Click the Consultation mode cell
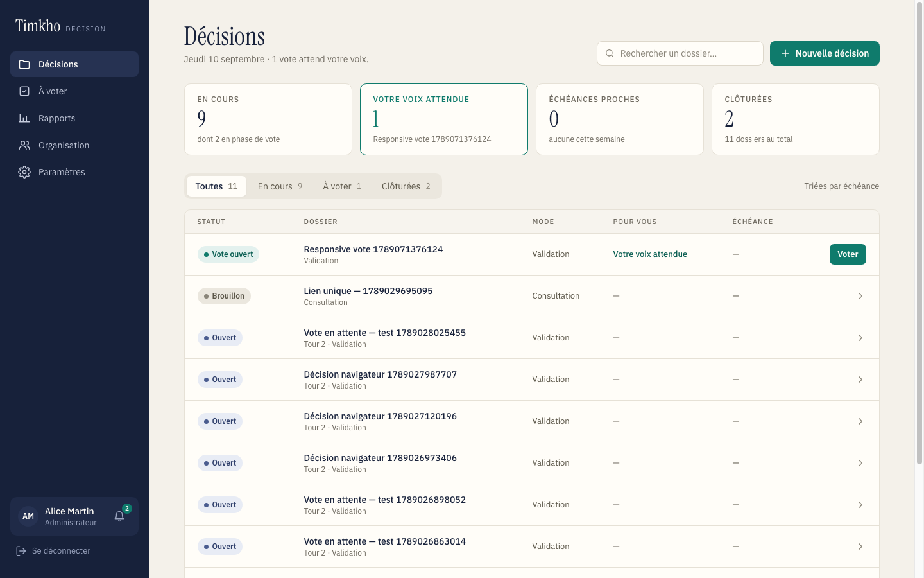 coord(556,296)
